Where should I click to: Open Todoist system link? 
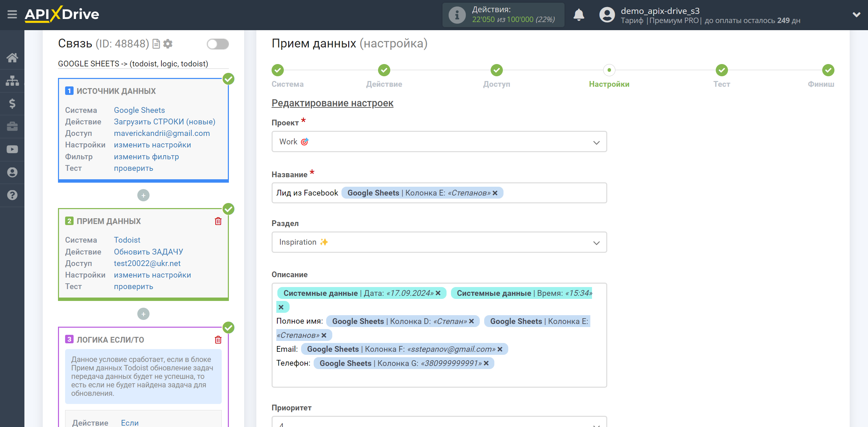[127, 240]
